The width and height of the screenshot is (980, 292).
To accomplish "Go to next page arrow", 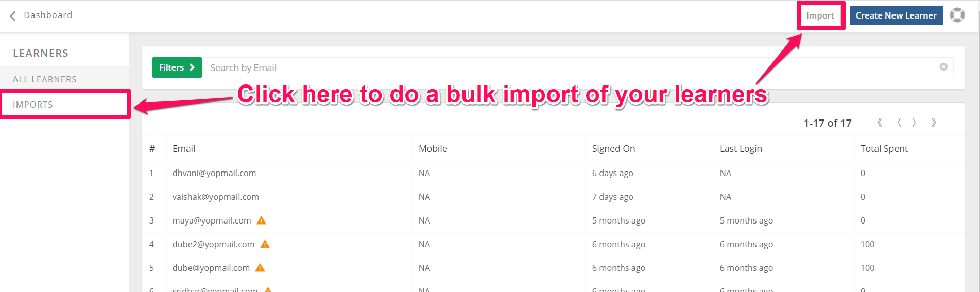I will (x=914, y=123).
